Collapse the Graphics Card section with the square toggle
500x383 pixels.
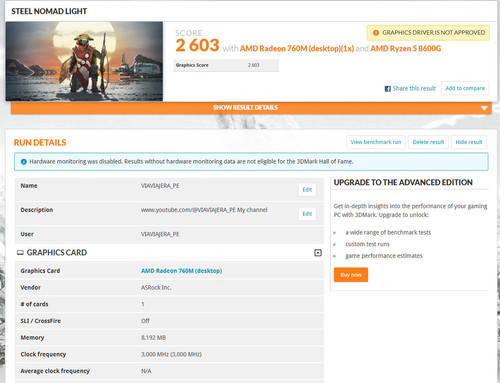tap(318, 253)
